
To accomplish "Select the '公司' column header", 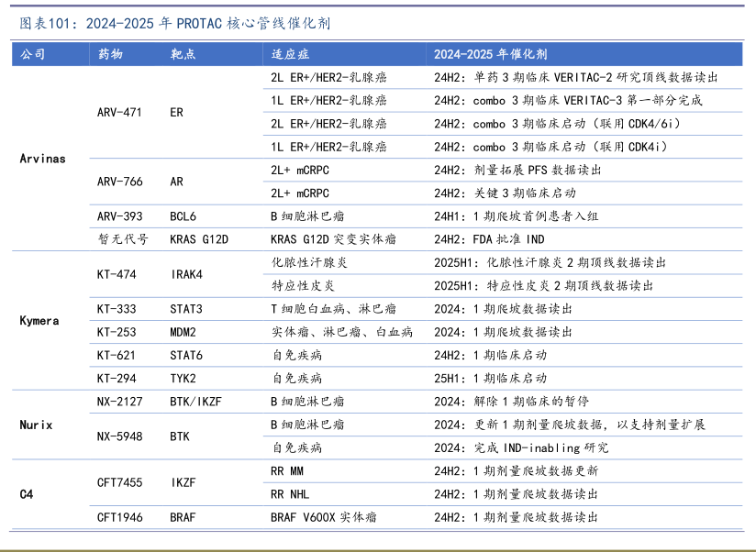I will tap(33, 54).
